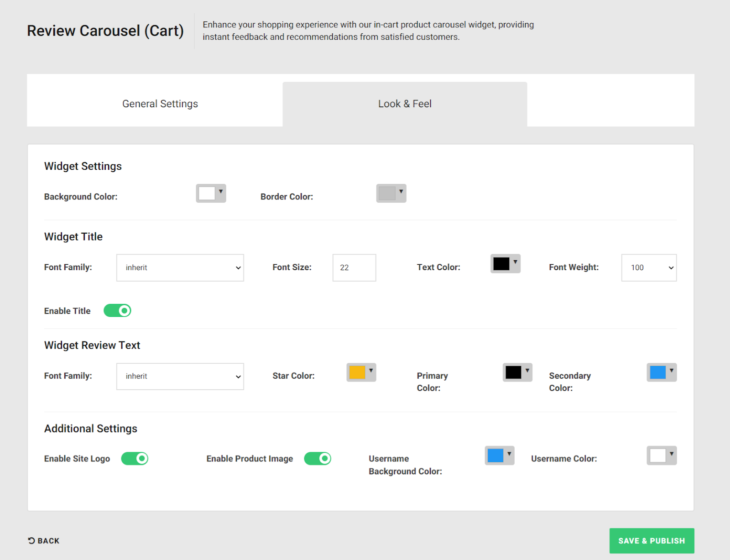Click the Widget Settings section heading
Image resolution: width=730 pixels, height=560 pixels.
pyautogui.click(x=83, y=166)
